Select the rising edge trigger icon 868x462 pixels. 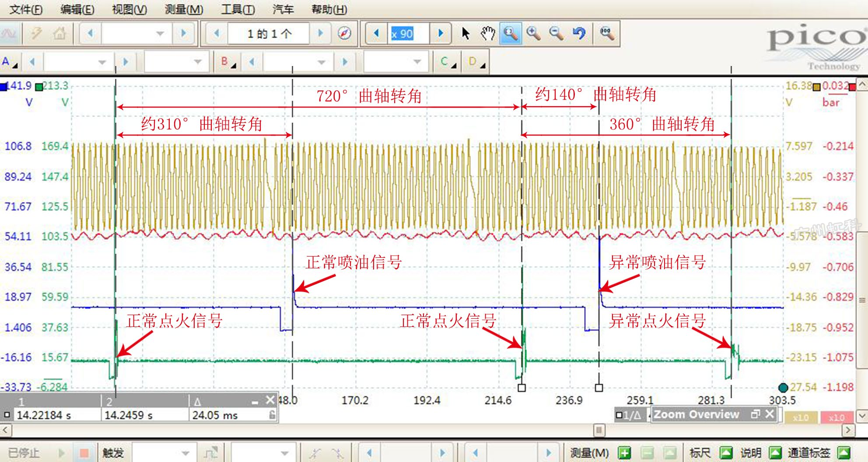315,452
